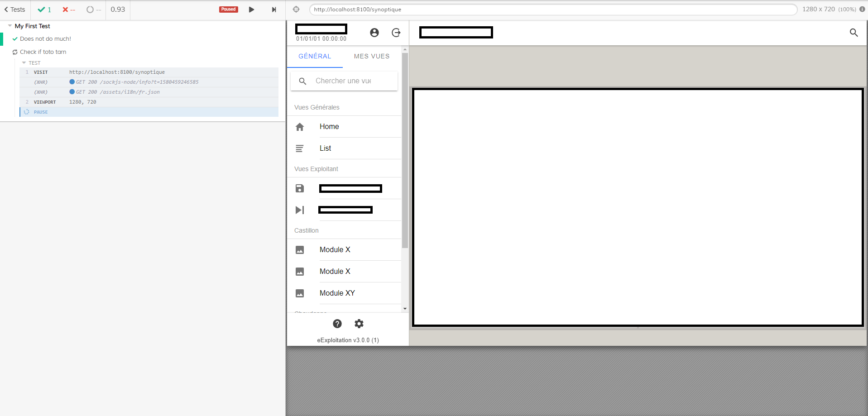868x416 pixels.
Task: Open the settings gear icon
Action: point(359,324)
